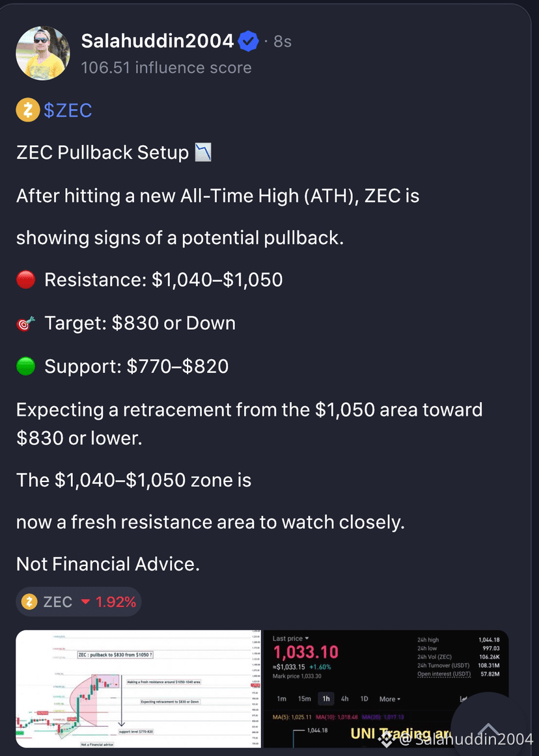The image size is (539, 756).
Task: Open Salahuddin2004's profile picture
Action: (43, 53)
